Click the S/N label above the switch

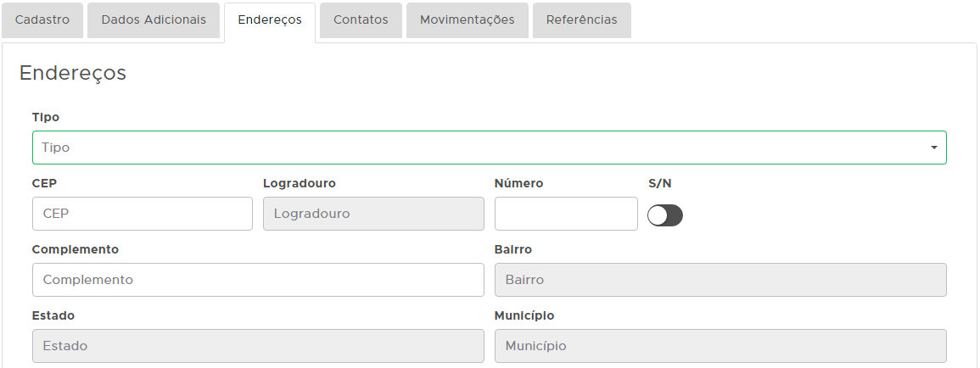point(659,183)
